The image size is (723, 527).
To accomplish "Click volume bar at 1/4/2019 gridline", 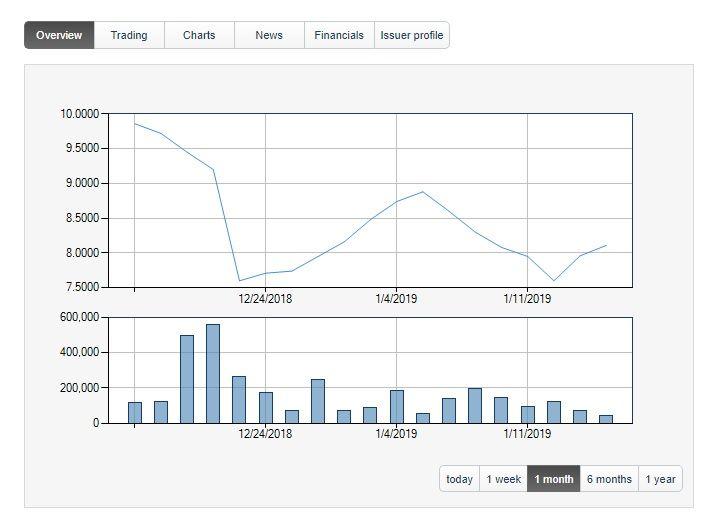I will coord(397,406).
